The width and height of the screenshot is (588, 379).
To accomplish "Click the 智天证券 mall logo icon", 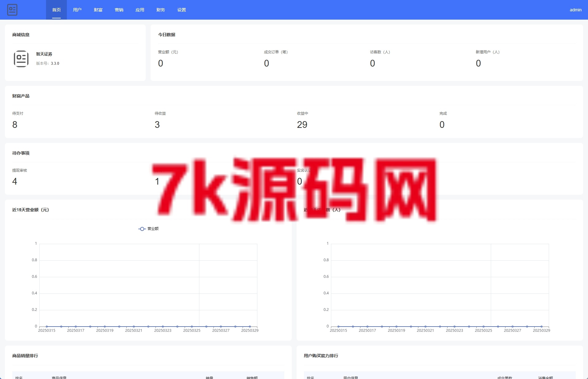I will (x=21, y=59).
